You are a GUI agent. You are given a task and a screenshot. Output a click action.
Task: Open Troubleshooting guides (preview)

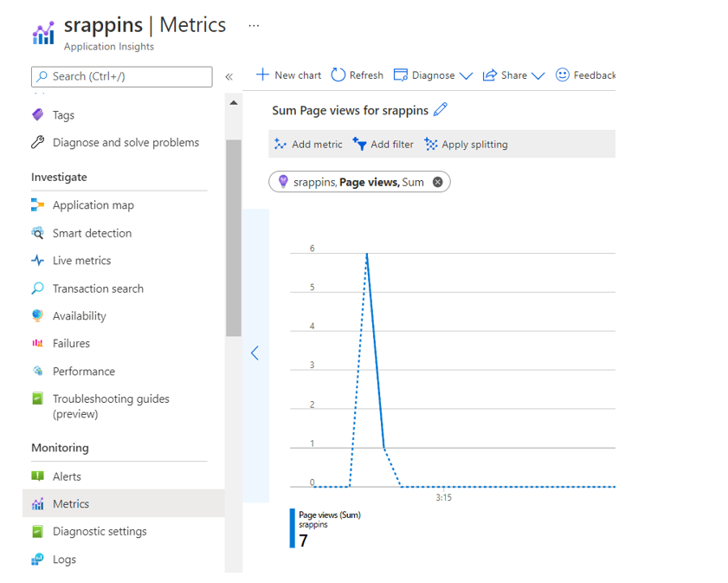coord(111,406)
